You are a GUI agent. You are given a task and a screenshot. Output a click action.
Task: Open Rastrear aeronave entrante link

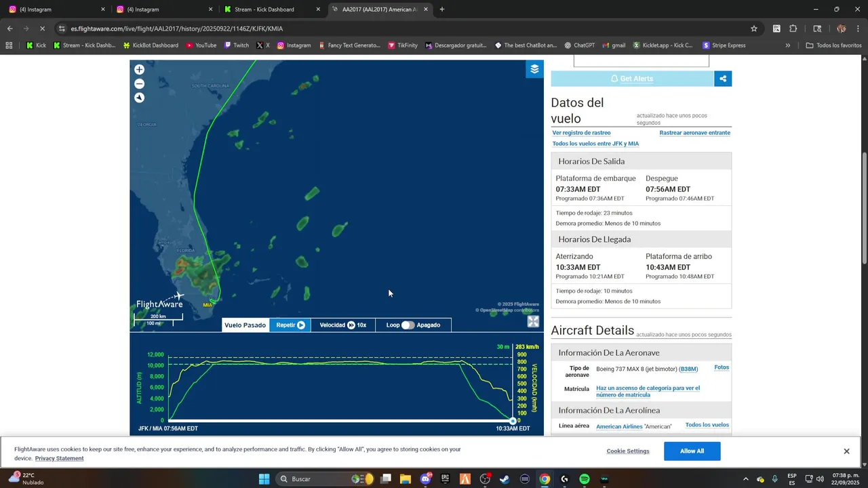tap(694, 133)
